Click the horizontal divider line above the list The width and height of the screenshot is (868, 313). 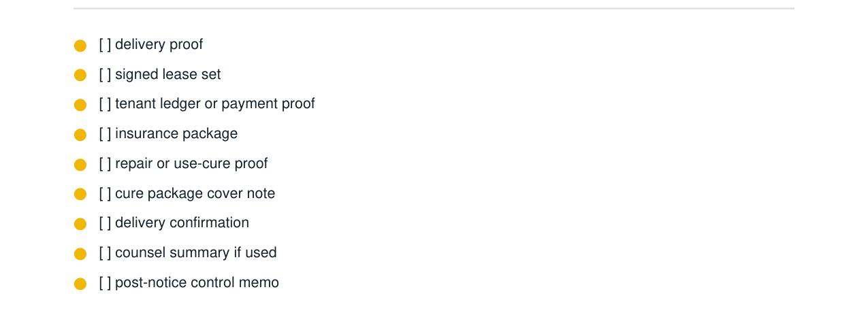[434, 9]
